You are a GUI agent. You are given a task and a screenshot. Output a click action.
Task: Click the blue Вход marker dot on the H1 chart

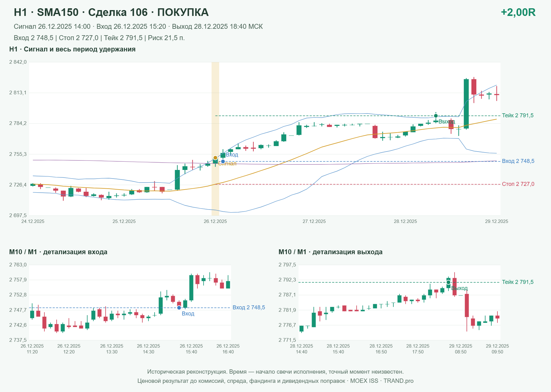223,161
